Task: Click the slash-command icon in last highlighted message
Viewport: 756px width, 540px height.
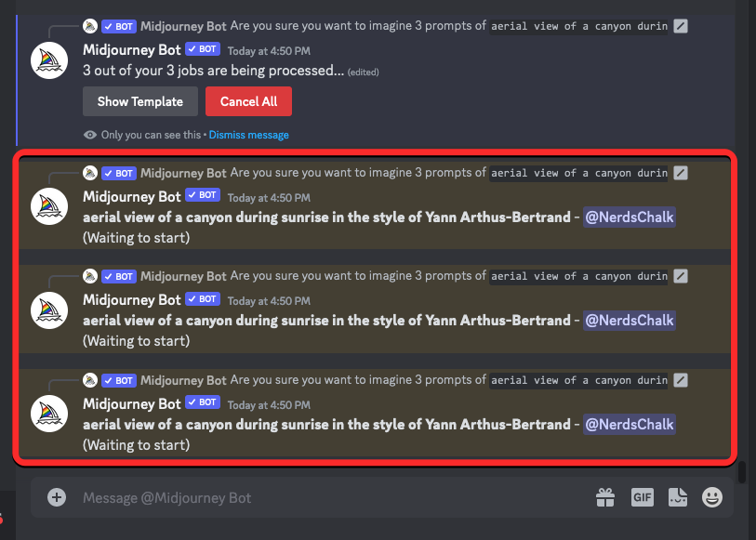Action: (x=681, y=380)
